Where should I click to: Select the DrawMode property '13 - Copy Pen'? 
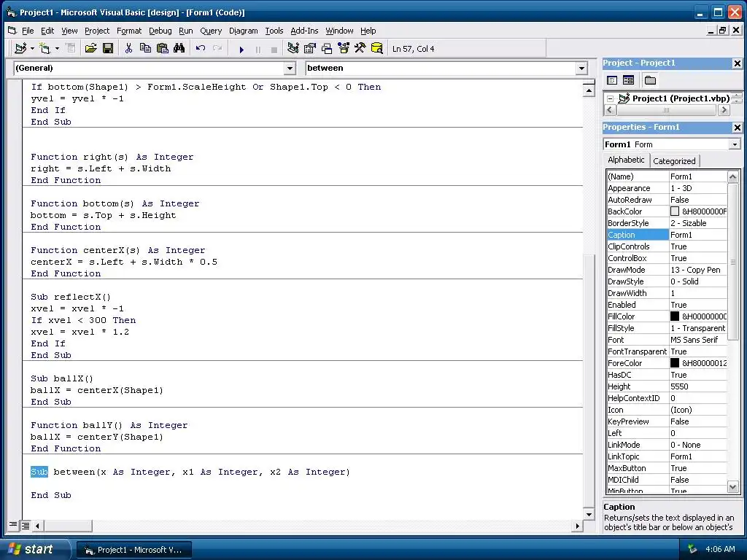click(695, 270)
